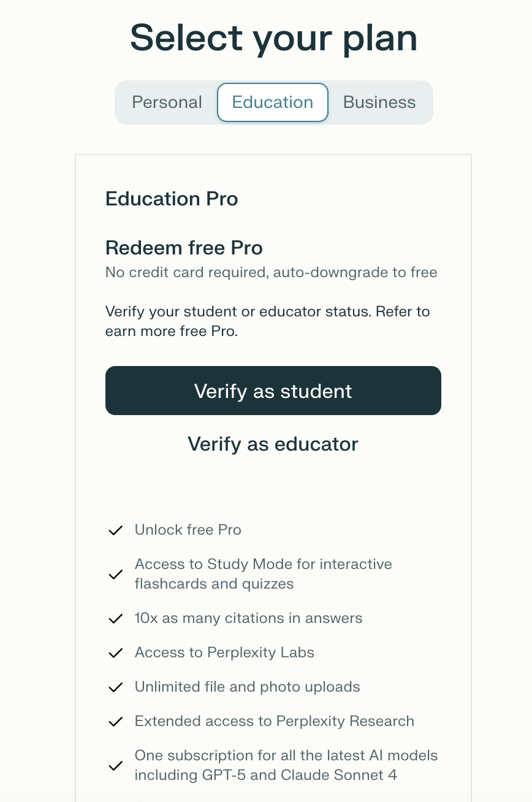
Task: Click the GPT-5 and Claude Sonnet 4 text
Action: [265, 775]
